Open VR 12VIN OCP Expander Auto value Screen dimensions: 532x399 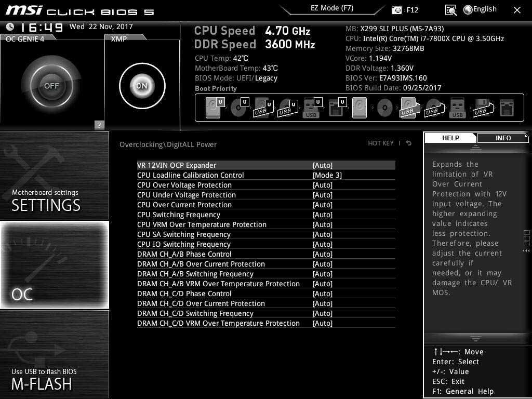[322, 165]
